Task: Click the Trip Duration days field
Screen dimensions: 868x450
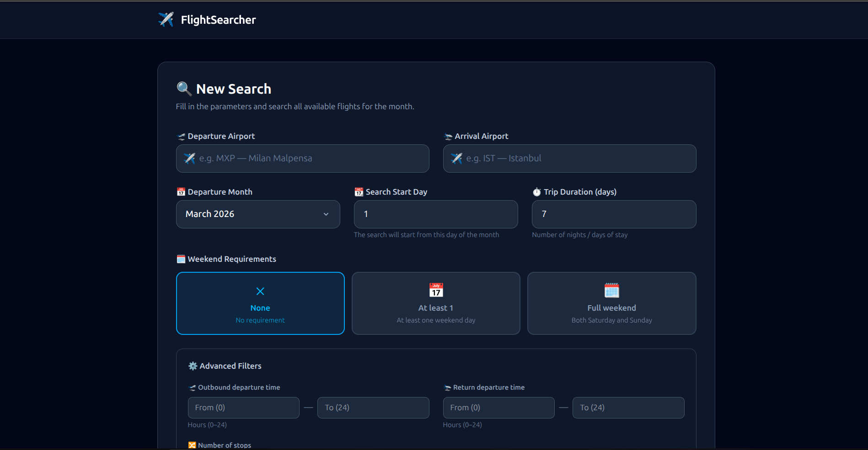Action: point(613,214)
